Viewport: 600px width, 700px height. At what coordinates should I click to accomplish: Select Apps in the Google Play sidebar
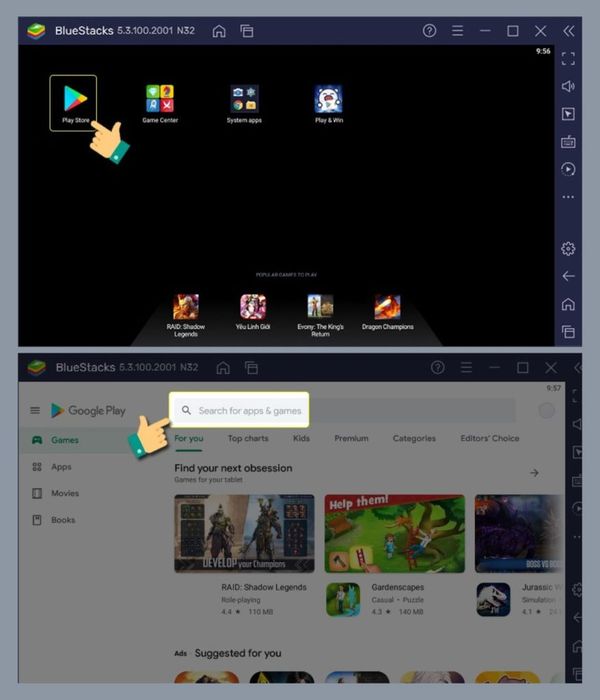tap(61, 467)
